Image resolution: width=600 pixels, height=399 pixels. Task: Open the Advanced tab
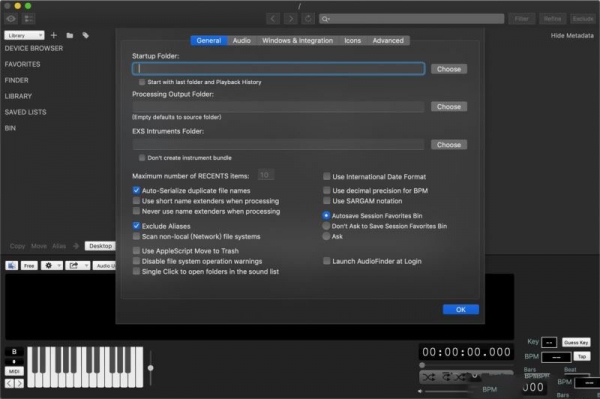(x=388, y=41)
